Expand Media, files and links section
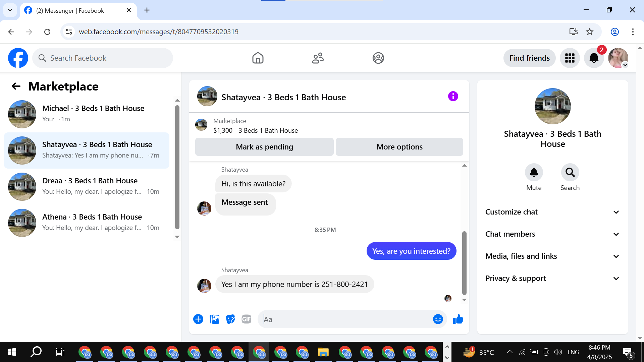The height and width of the screenshot is (362, 644). (x=552, y=256)
